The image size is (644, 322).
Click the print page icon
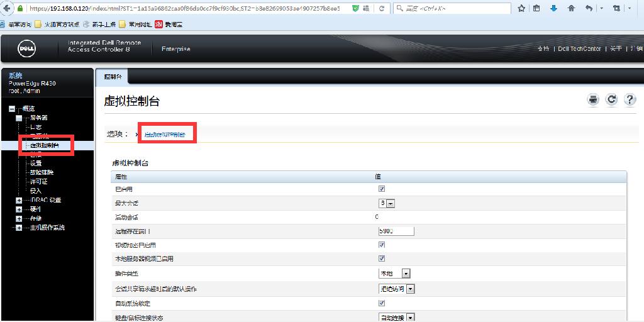point(592,100)
